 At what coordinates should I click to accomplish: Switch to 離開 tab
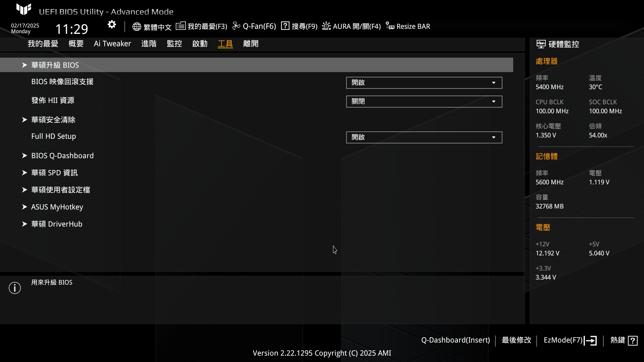251,44
